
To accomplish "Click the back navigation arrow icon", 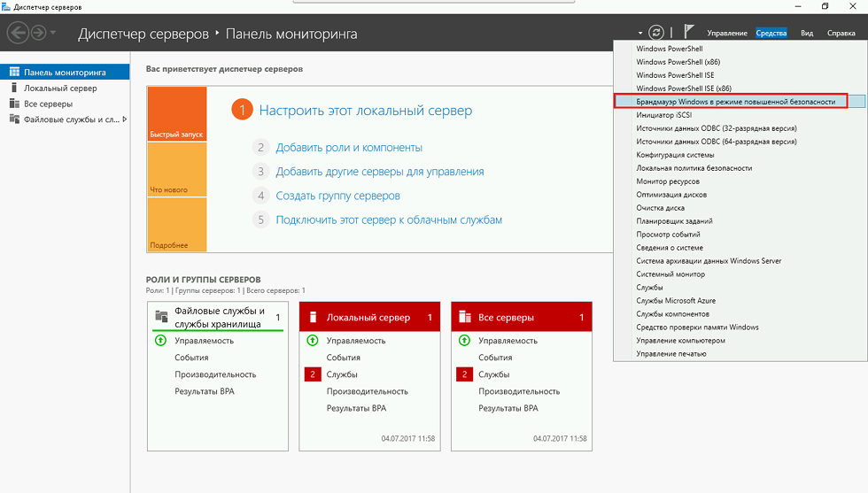I will tap(17, 34).
